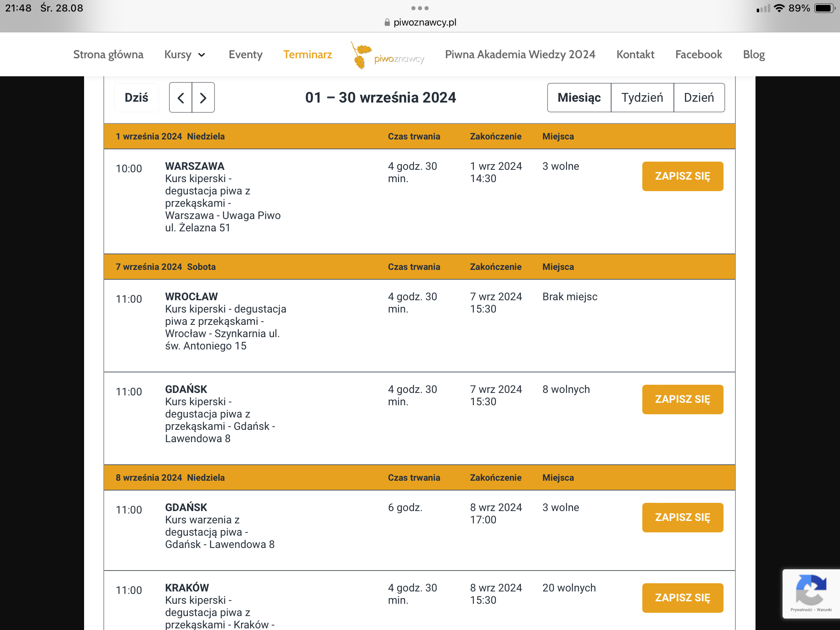840x630 pixels.
Task: Tap the piwoznawcy.pl address bar
Action: pos(425,23)
